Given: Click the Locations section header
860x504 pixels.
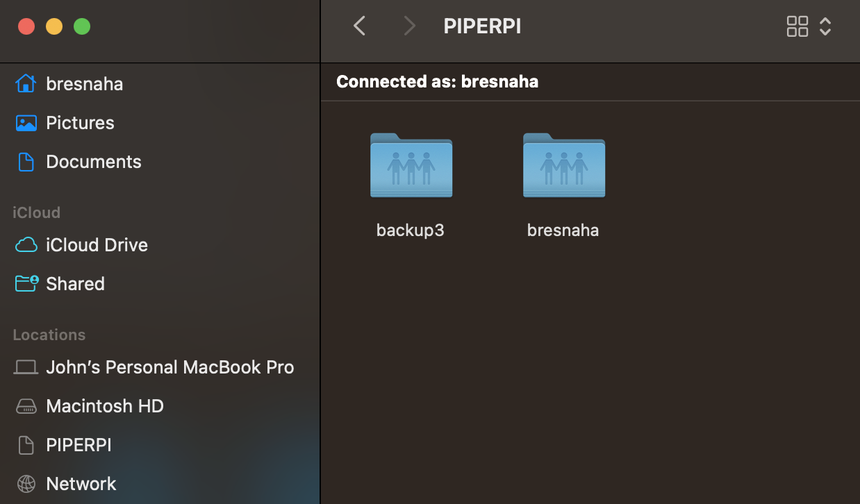Looking at the screenshot, I should coord(49,335).
